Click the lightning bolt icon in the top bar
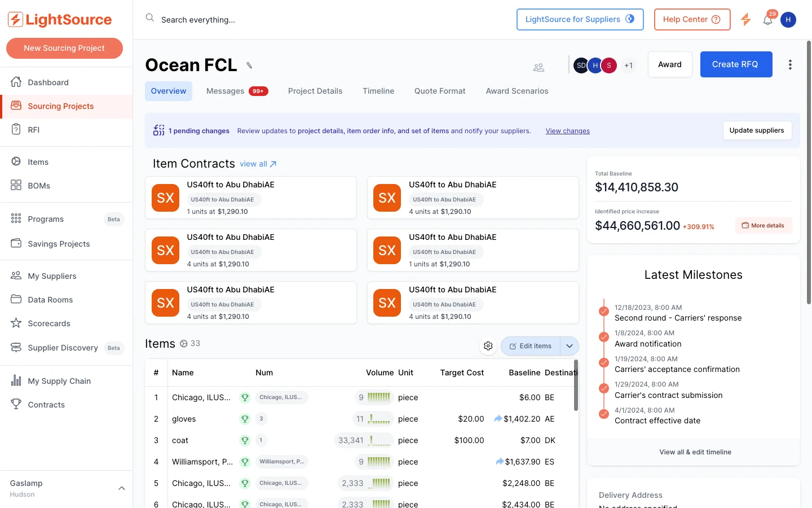 tap(745, 19)
